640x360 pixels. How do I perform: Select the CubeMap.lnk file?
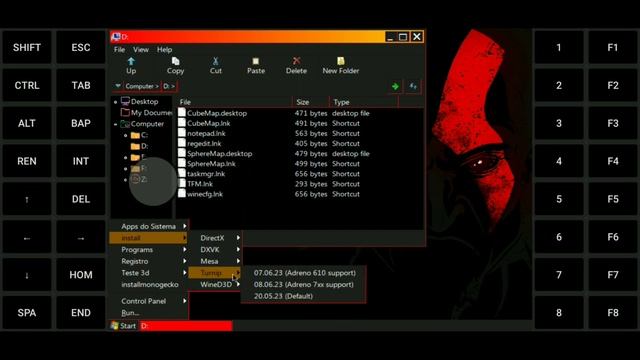[209, 123]
